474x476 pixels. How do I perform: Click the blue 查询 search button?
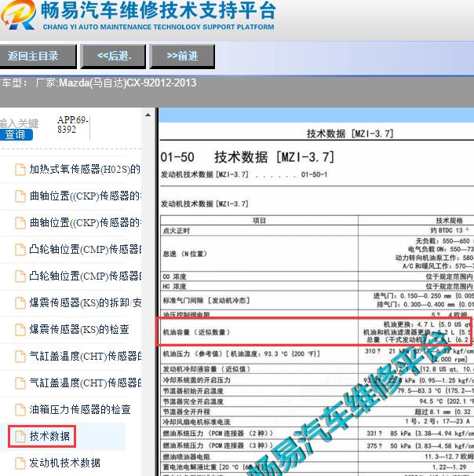(16, 134)
